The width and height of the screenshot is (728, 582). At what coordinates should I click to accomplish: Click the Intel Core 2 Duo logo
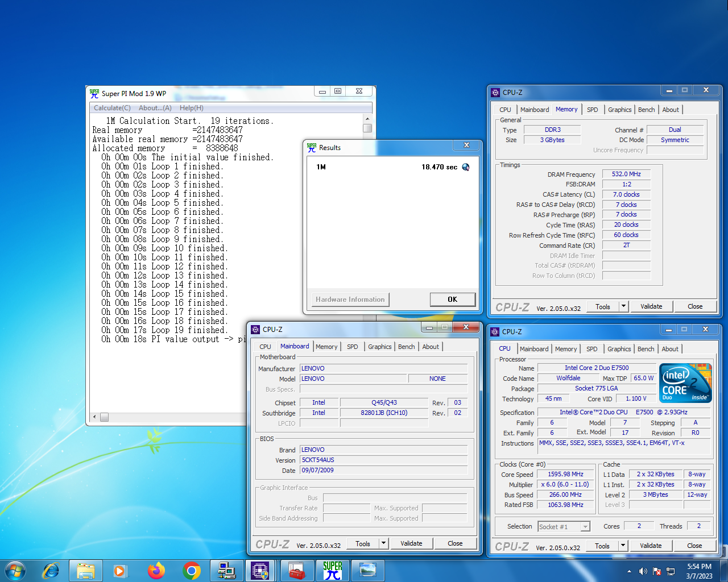click(x=685, y=383)
